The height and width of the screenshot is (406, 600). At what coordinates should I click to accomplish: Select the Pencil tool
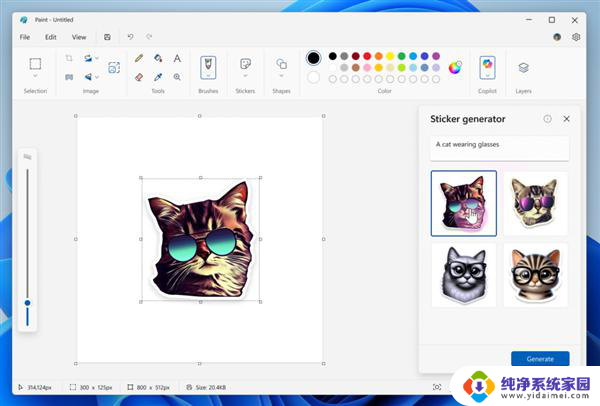(x=139, y=58)
